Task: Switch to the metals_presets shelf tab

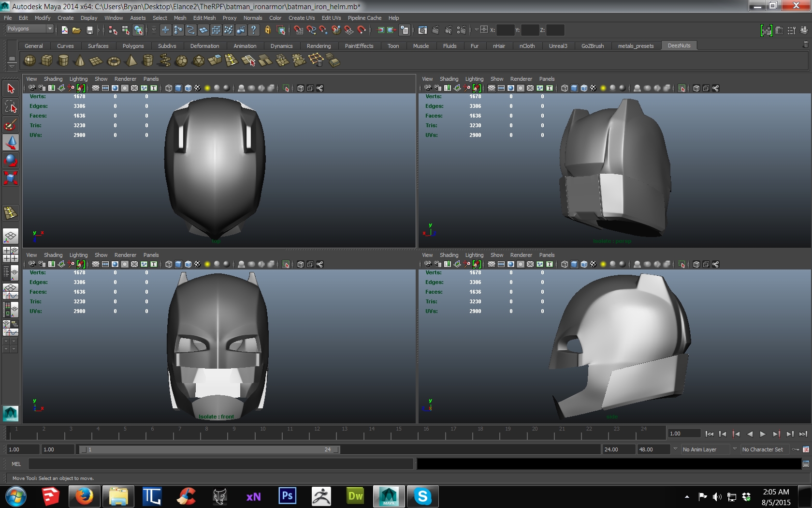Action: [636, 46]
